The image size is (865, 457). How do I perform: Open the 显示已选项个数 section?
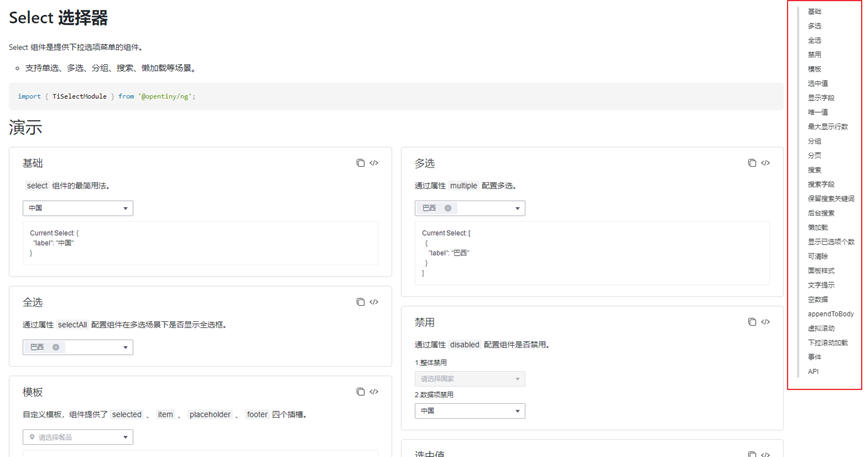click(x=831, y=242)
